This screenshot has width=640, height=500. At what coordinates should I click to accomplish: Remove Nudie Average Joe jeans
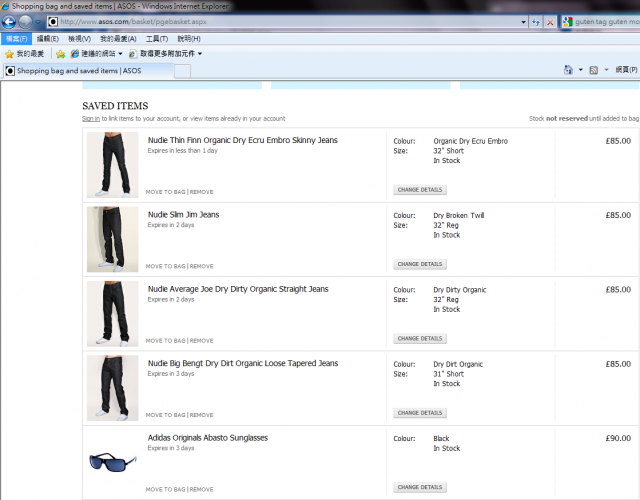[x=202, y=340]
